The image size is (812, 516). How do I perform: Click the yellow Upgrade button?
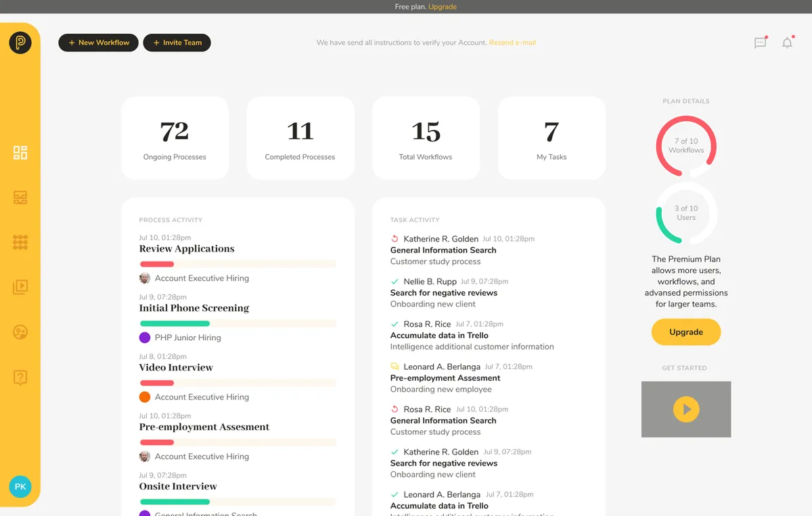(x=686, y=332)
